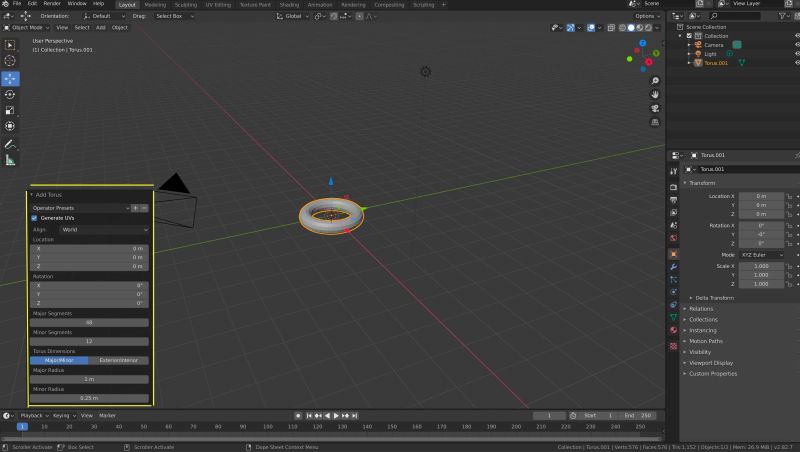This screenshot has height=452, width=800.
Task: Switch to the UV Editing workspace tab
Action: 218,5
